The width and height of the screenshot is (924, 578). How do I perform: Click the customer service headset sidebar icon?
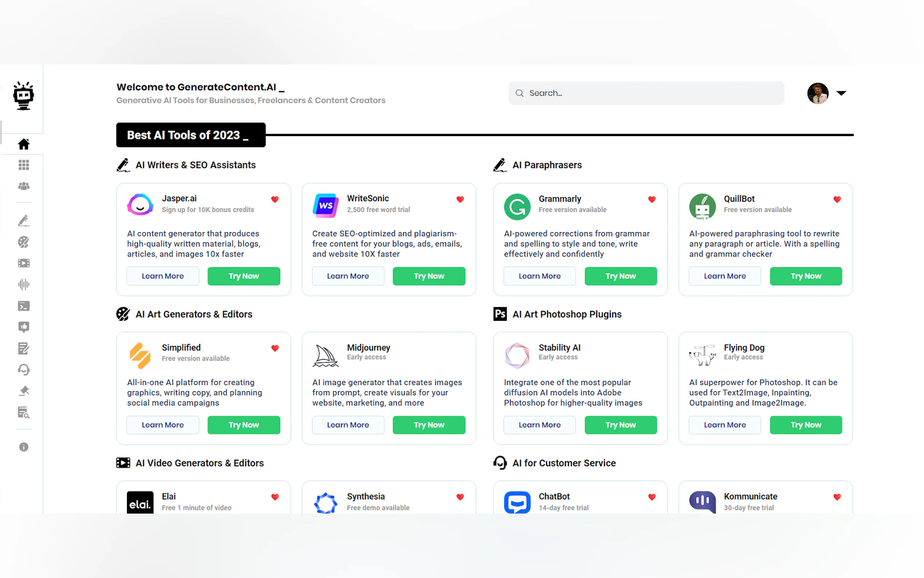tap(24, 370)
